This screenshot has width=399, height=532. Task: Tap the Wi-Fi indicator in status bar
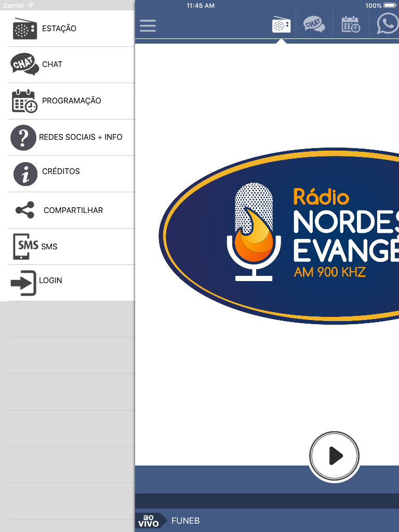pos(31,5)
